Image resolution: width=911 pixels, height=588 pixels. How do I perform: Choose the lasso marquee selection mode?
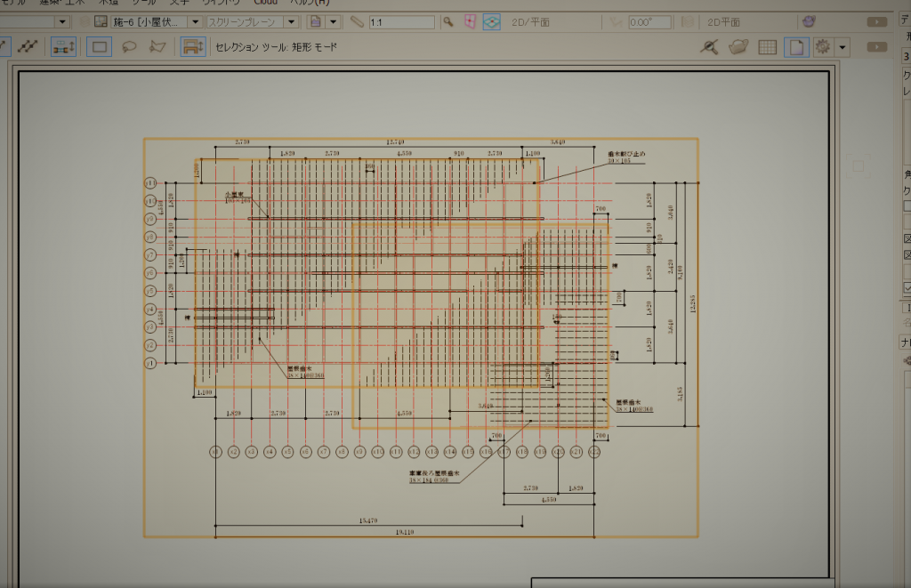tap(129, 47)
